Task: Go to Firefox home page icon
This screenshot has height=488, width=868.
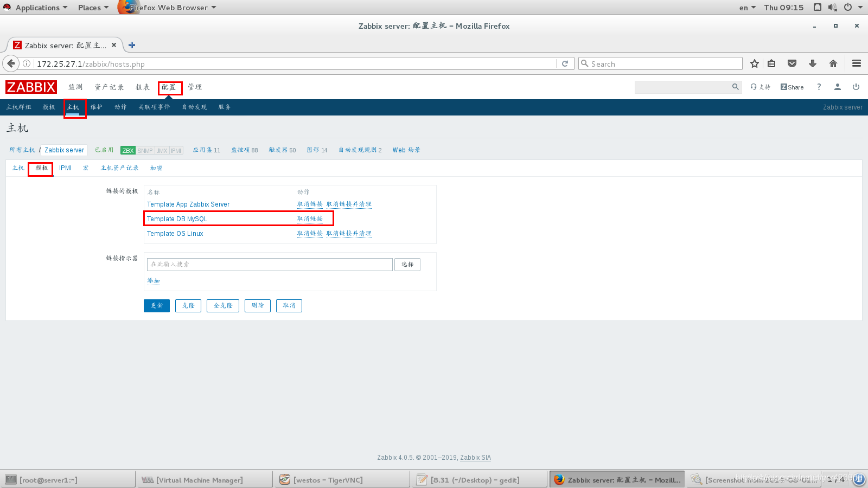Action: (x=833, y=63)
